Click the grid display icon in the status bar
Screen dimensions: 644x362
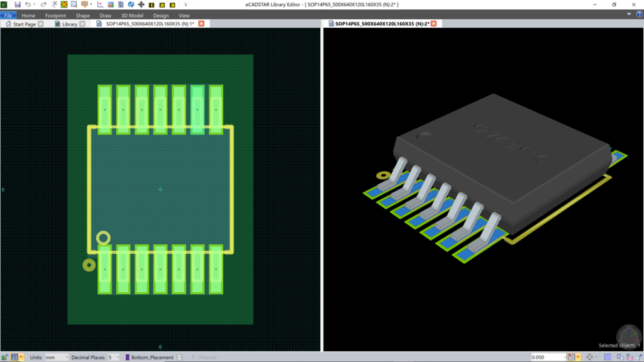click(14, 356)
